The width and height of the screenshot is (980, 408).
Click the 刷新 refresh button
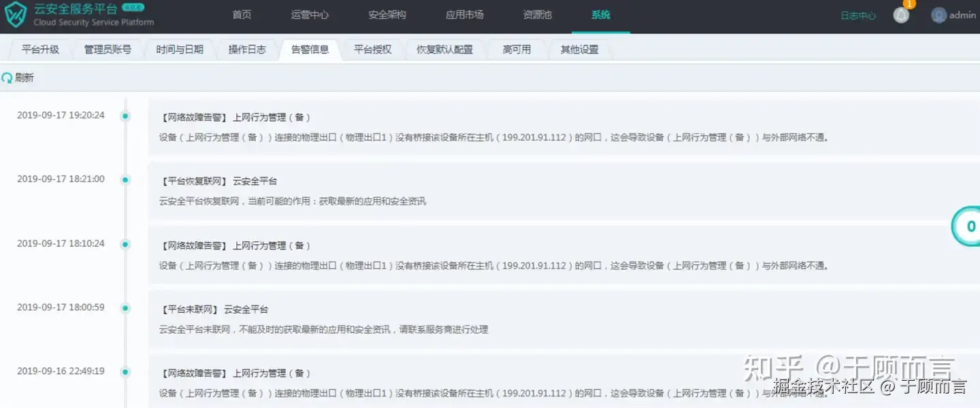click(18, 78)
